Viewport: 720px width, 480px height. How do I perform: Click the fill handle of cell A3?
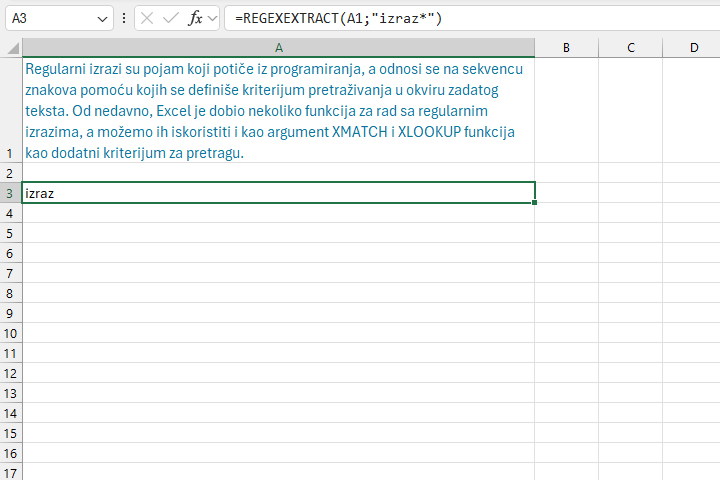[535, 202]
